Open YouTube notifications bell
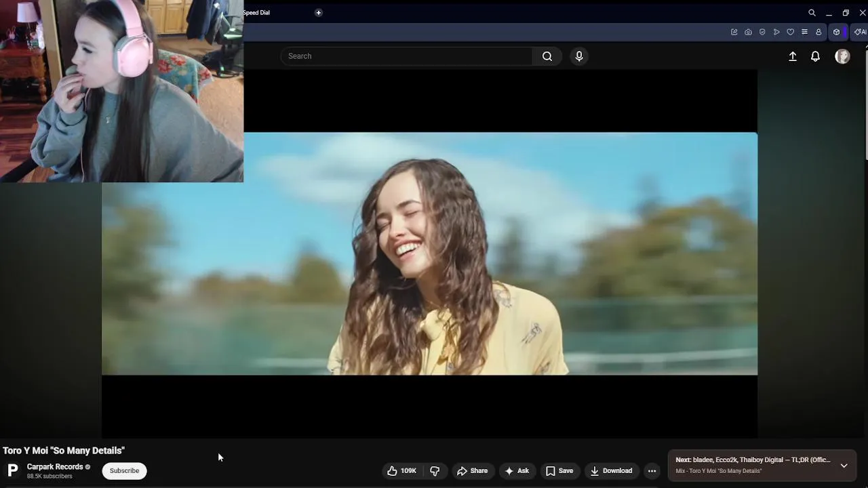Image resolution: width=868 pixels, height=488 pixels. [x=816, y=56]
